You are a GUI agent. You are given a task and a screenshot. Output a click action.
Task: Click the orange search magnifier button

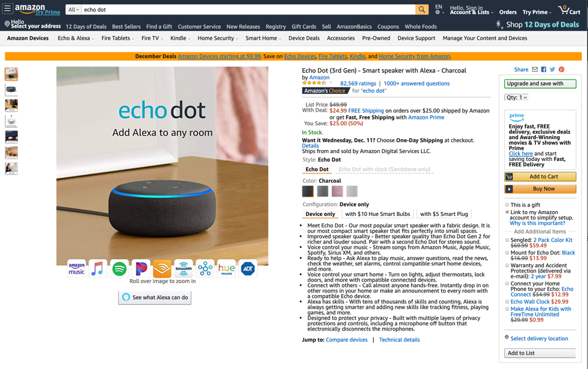422,10
